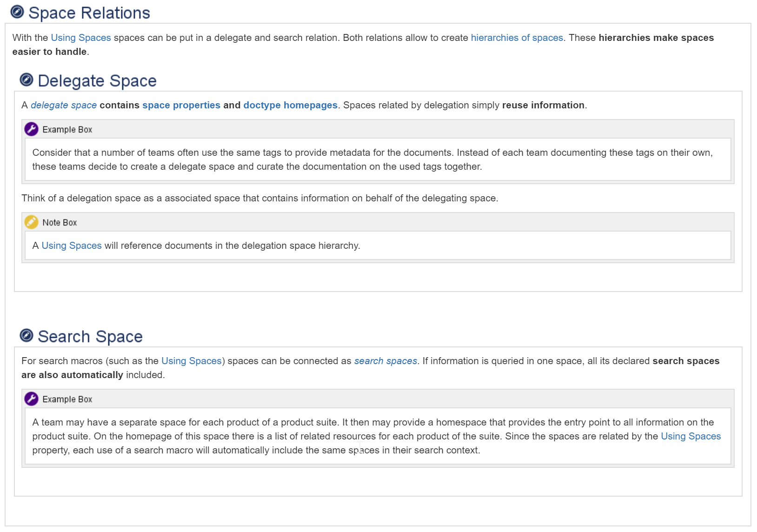Click the anchor icon beside "Space Relations" heading
Image resolution: width=757 pixels, height=532 pixels.
pos(17,12)
